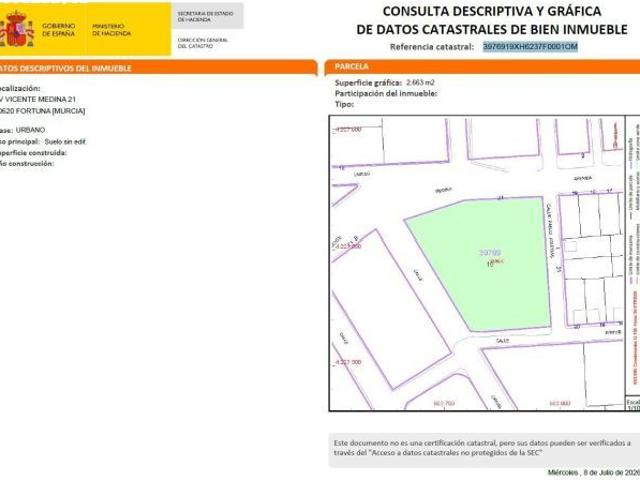This screenshot has width=640, height=480.
Task: Click the parcel number '39769' on the map
Action: [x=490, y=253]
